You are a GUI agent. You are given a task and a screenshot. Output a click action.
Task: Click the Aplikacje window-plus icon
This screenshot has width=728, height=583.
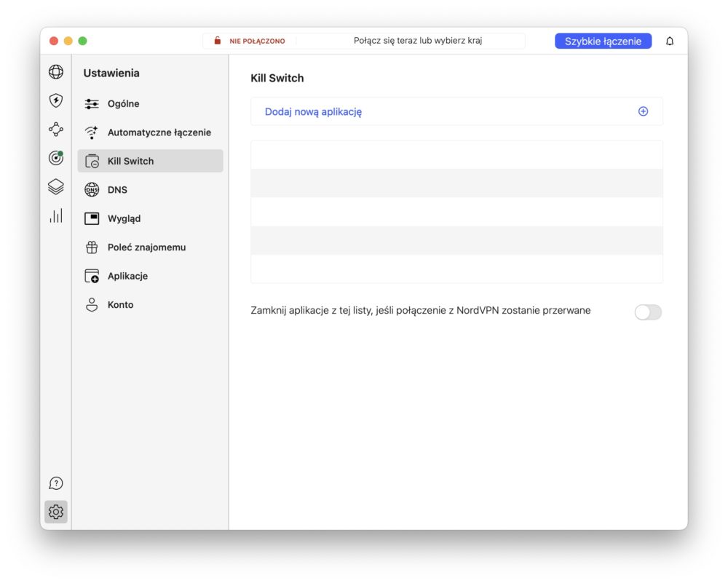[x=92, y=276]
